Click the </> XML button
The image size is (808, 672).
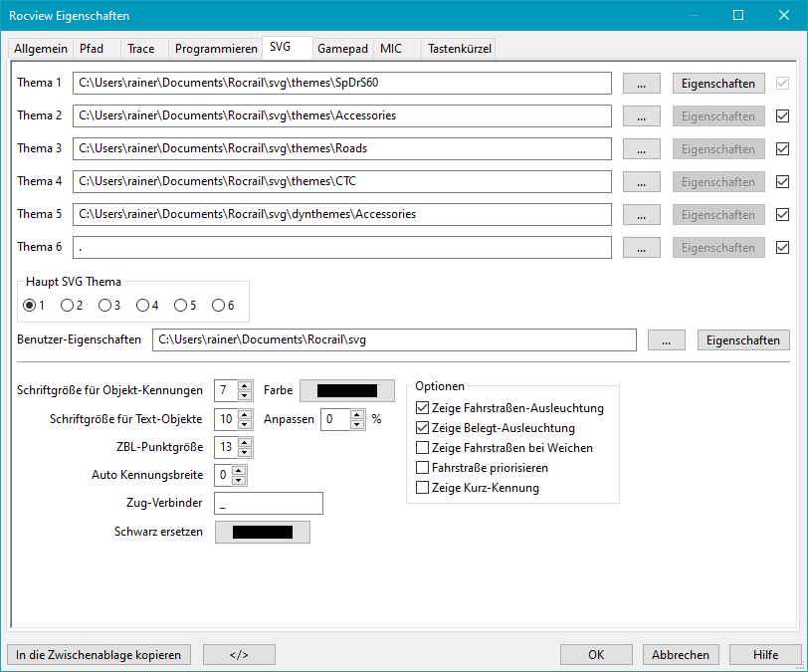pos(239,654)
